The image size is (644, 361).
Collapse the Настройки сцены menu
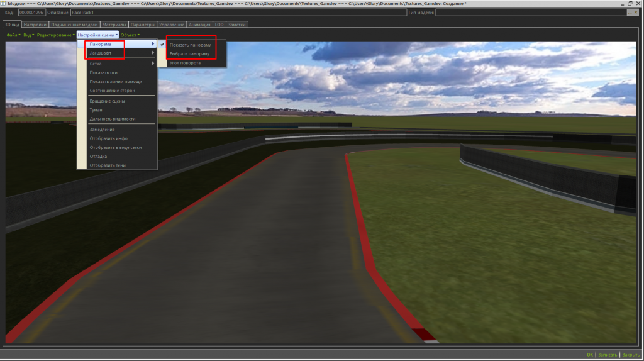point(97,35)
